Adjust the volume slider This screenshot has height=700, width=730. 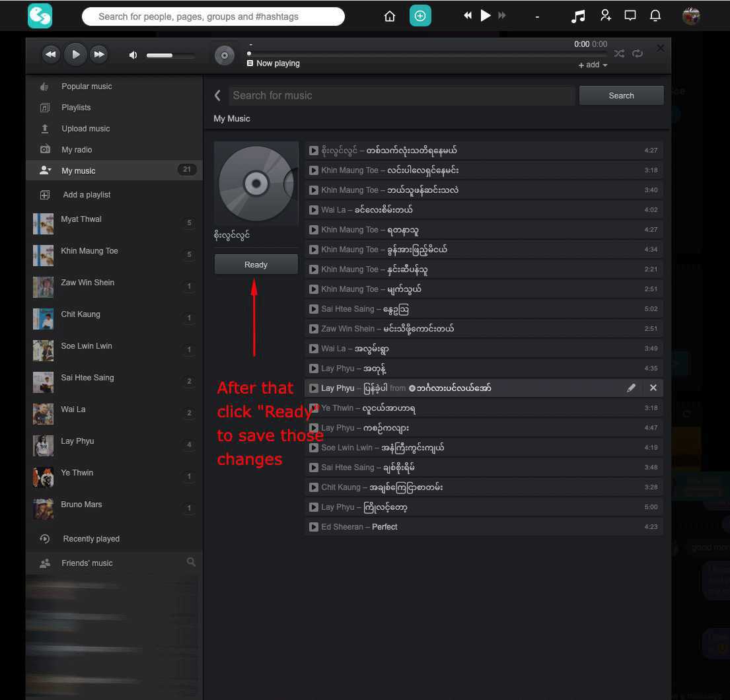170,55
